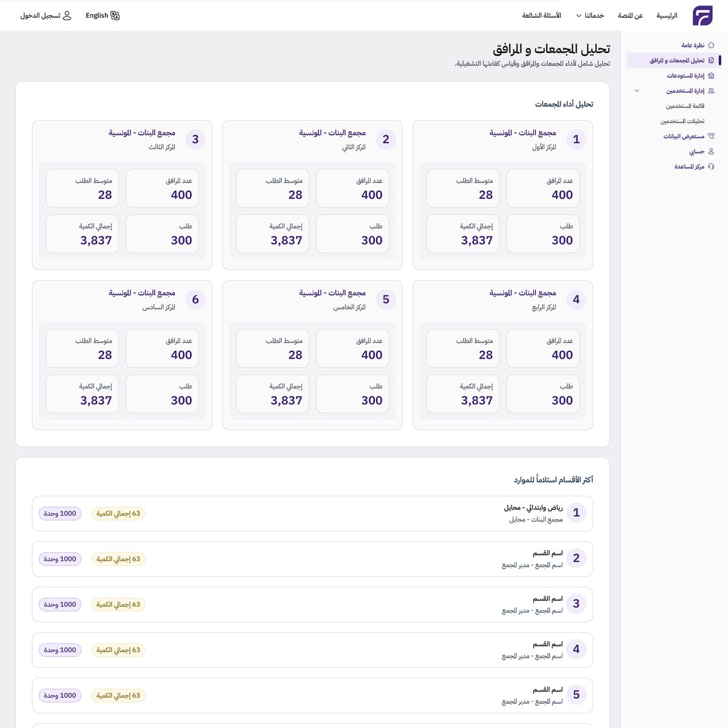Click the متوسط الطلب tile in المركز الثاني card

pos(272,189)
